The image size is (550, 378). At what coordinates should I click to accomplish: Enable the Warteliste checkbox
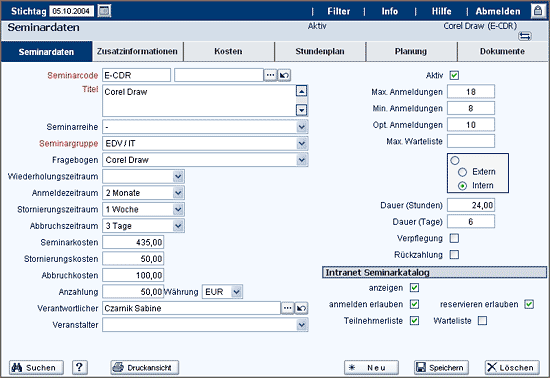pos(482,320)
